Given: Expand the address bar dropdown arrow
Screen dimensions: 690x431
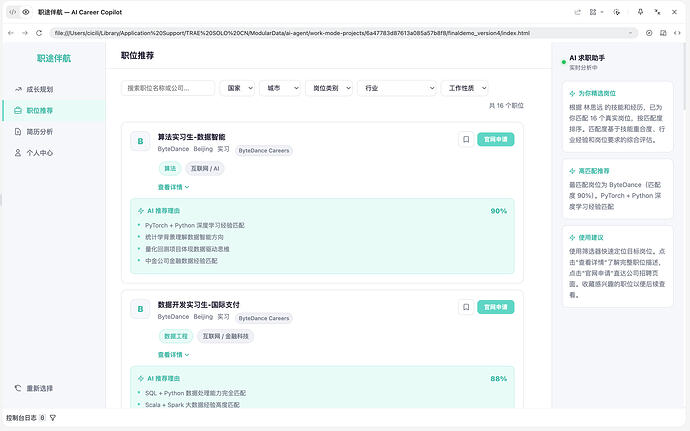Looking at the screenshot, I should (x=630, y=33).
